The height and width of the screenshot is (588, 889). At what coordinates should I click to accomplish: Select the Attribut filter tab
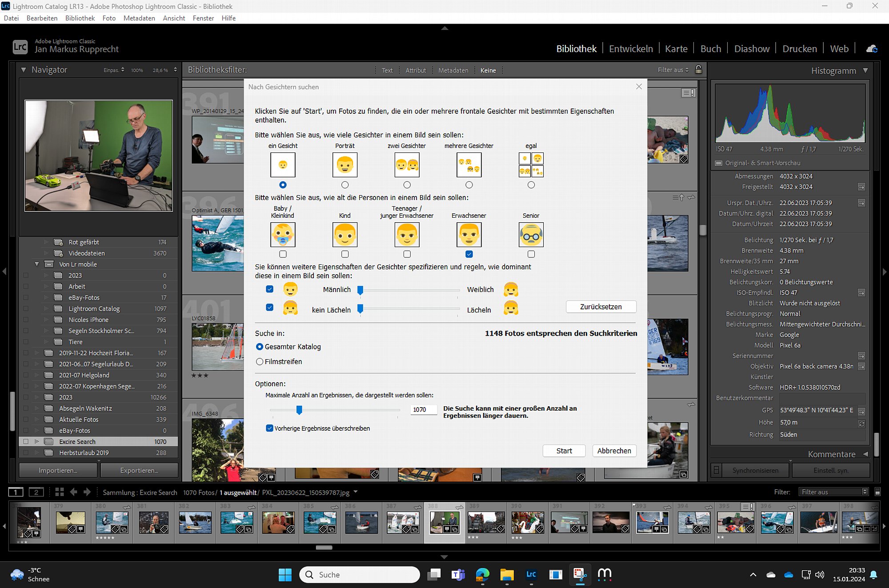click(416, 70)
